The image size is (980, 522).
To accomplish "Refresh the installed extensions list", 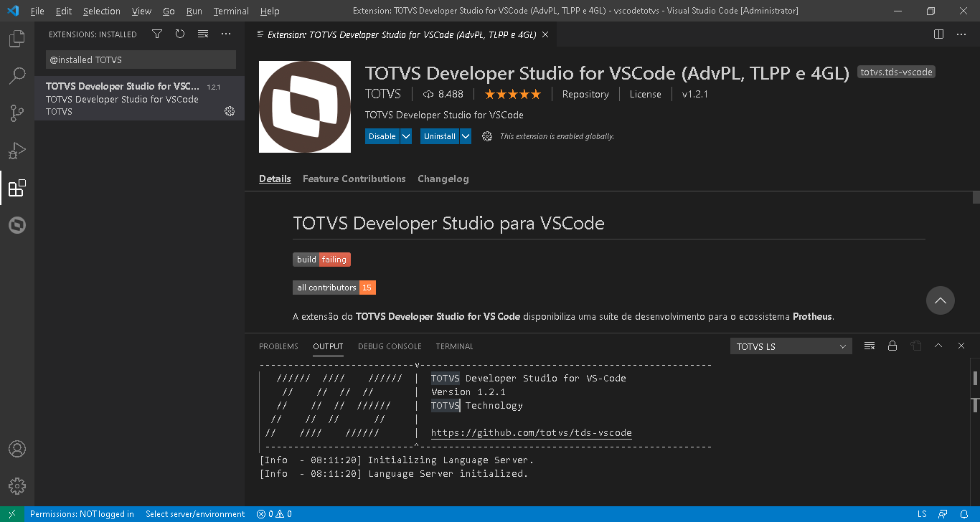I will [179, 34].
